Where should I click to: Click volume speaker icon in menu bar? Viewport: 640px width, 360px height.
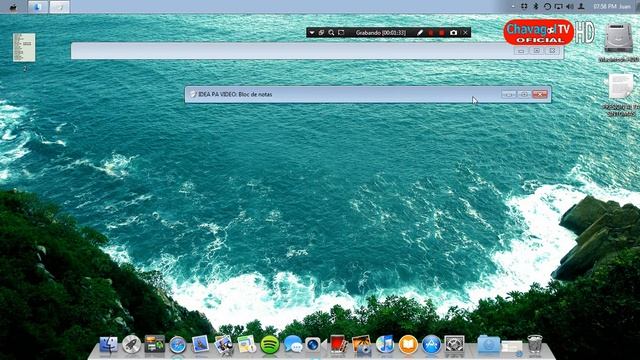coord(570,7)
